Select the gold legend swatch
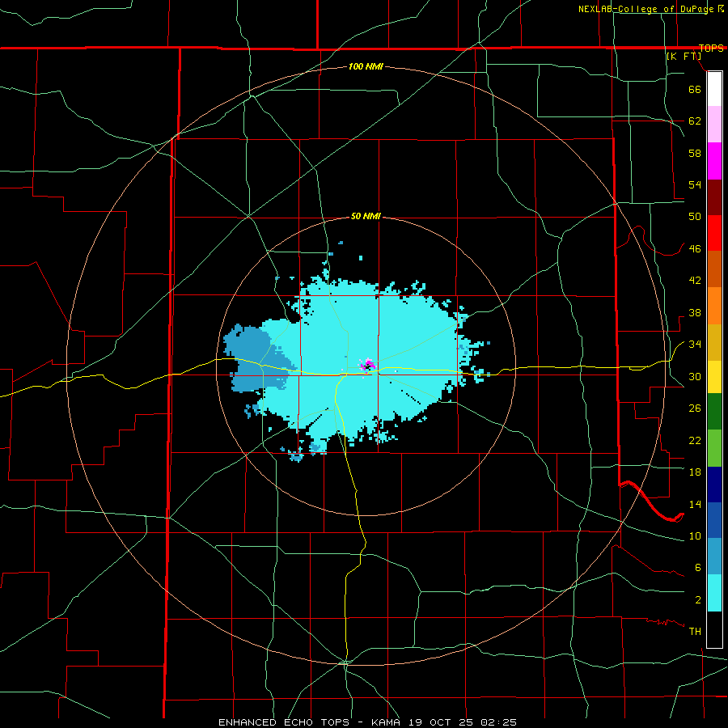This screenshot has width=728, height=728. point(714,342)
